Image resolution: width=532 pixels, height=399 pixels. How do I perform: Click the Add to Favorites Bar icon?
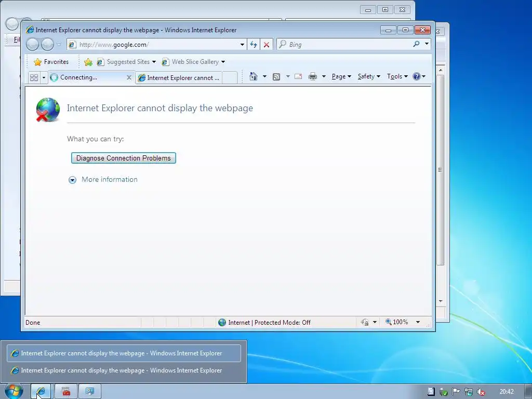[88, 62]
